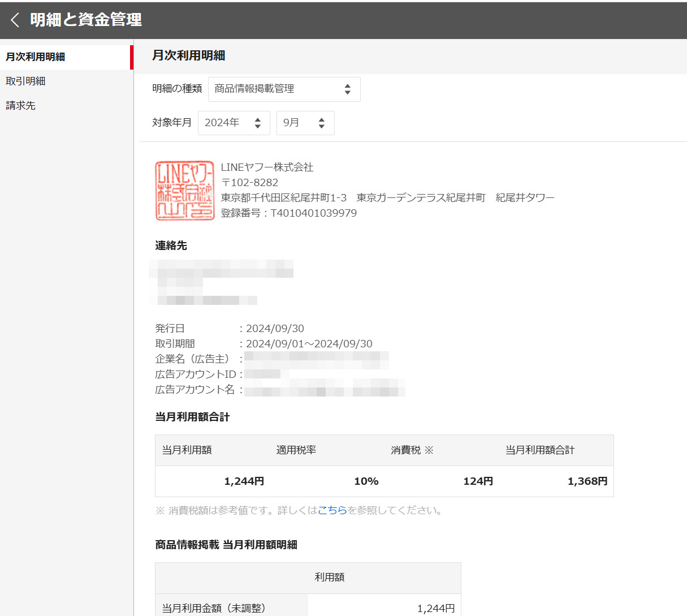
Task: Click the 発行日 value 2024/09/30
Action: [275, 329]
